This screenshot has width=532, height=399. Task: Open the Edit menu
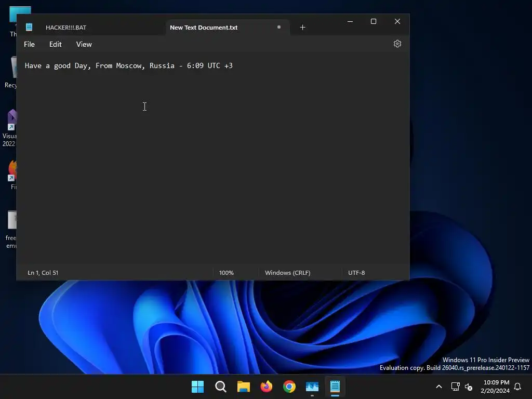coord(55,44)
